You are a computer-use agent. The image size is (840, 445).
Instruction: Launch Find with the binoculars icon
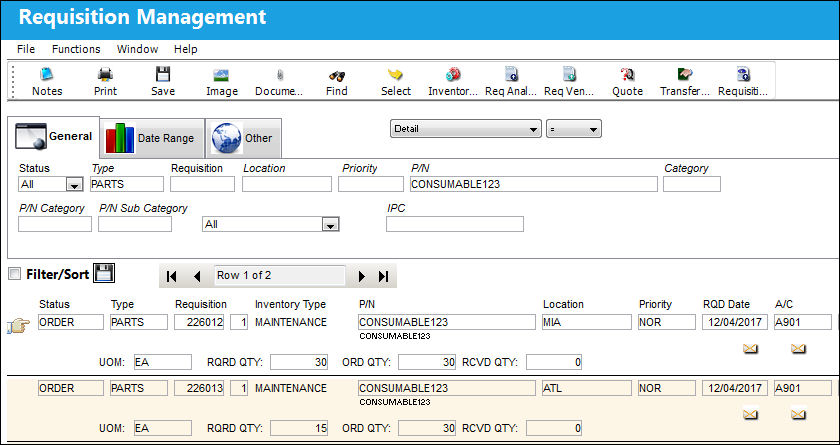pos(336,81)
